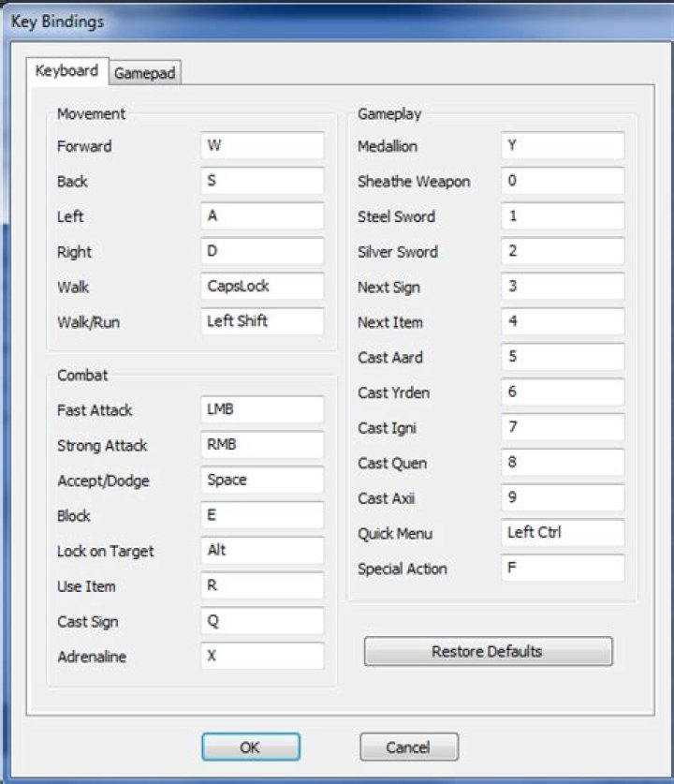
Task: Confirm key bindings with OK
Action: (x=250, y=747)
